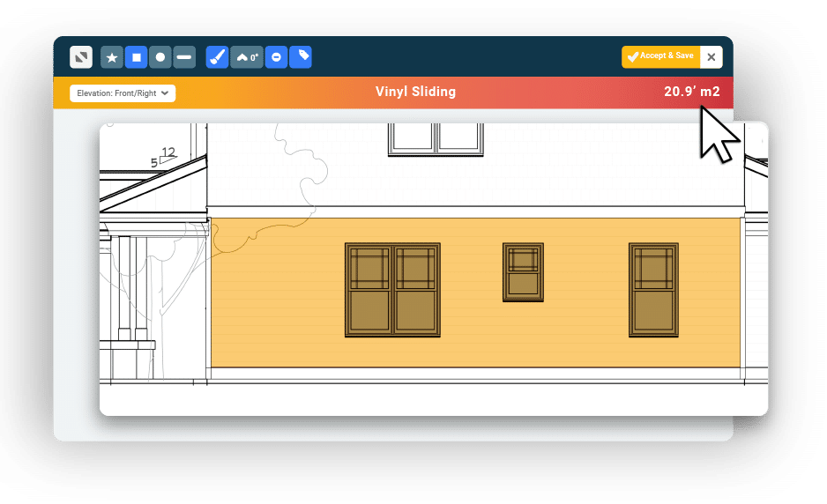Click the 5/12 roof pitch marker
827x504 pixels.
point(162,158)
